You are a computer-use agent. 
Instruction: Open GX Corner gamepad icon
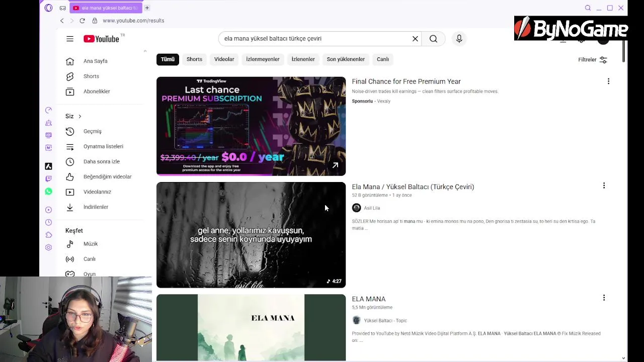pos(62,8)
